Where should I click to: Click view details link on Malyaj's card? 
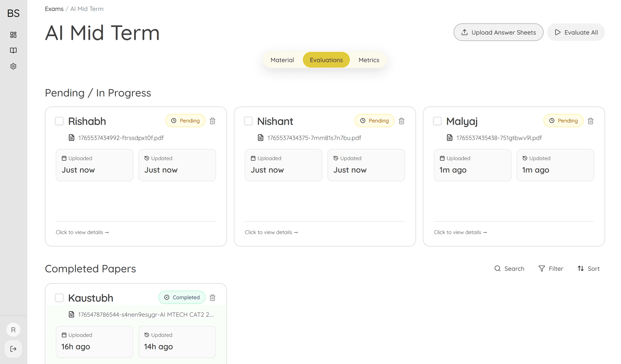pos(460,232)
